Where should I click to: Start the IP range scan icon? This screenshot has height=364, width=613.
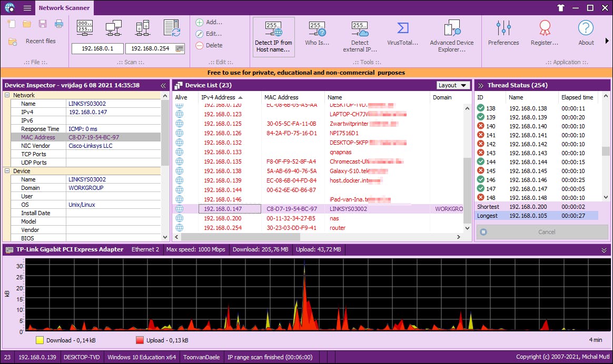coord(85,28)
